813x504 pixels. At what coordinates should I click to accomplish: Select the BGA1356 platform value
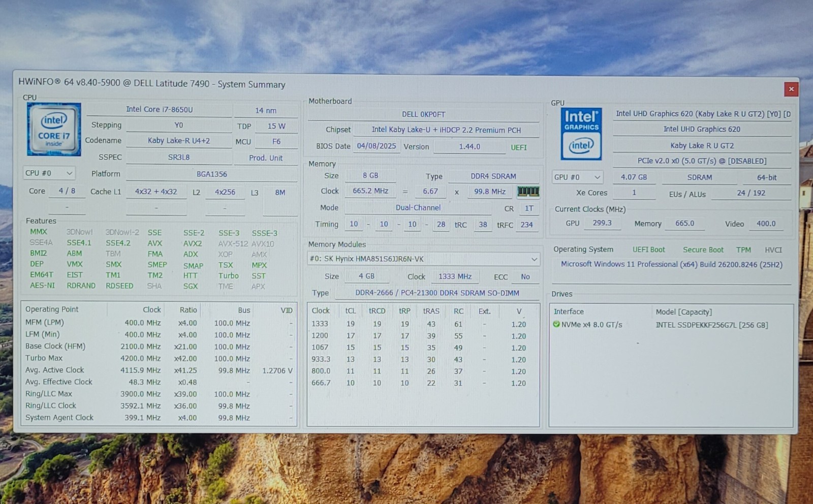pos(212,174)
